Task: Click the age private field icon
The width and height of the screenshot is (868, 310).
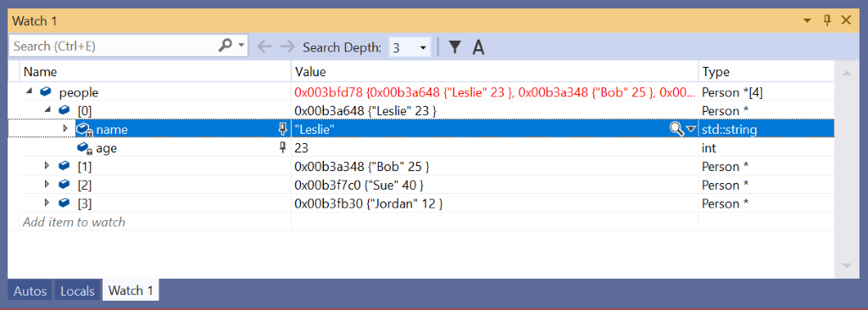Action: click(x=84, y=148)
